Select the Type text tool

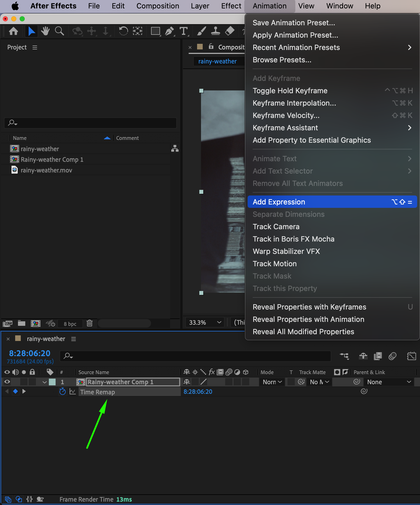(184, 31)
